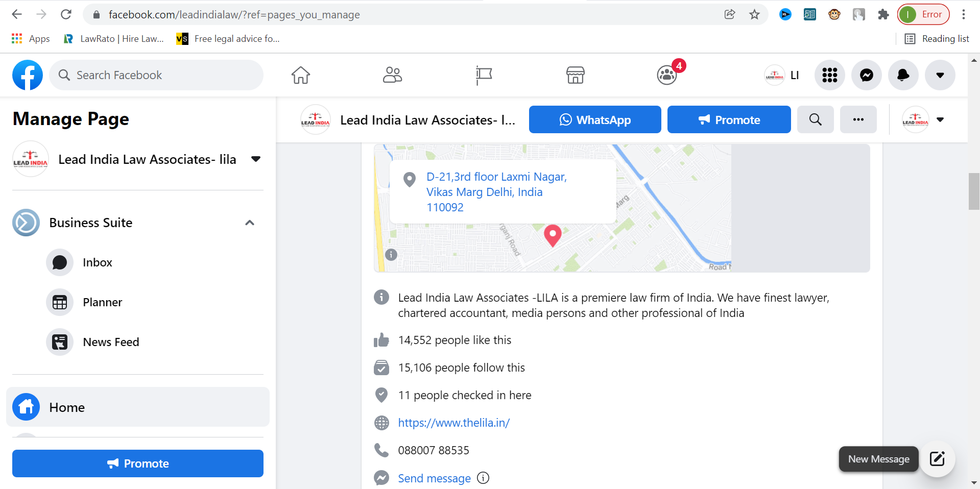Focus the Search Facebook field
Viewport: 980px width, 489px height.
tap(156, 75)
